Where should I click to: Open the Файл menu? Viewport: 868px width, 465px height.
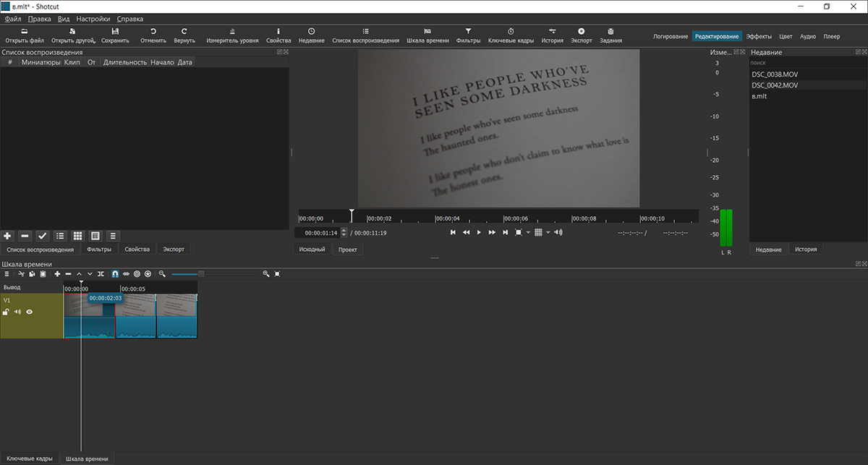13,19
